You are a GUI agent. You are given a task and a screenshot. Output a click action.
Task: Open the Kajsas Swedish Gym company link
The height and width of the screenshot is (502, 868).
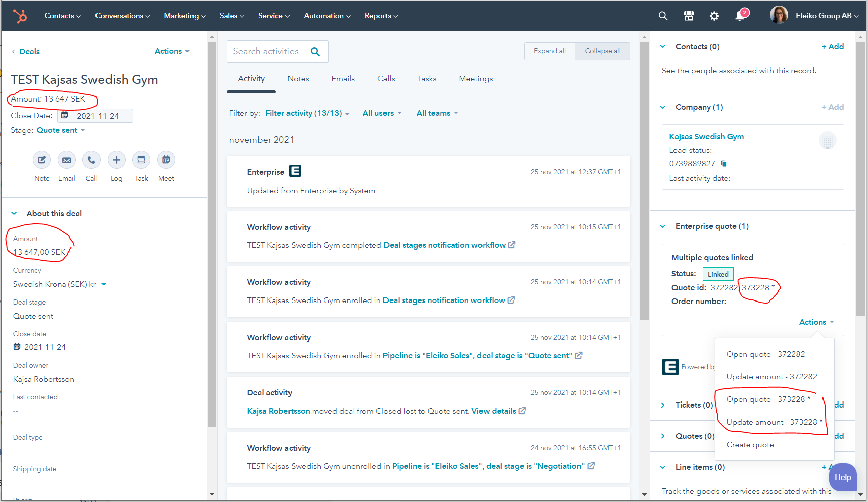click(x=706, y=137)
